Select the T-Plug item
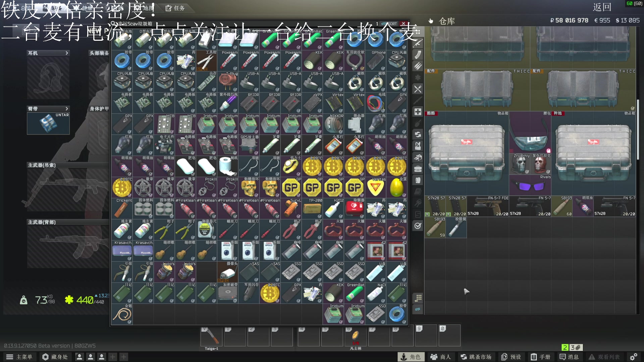644x362 pixels. [228, 82]
